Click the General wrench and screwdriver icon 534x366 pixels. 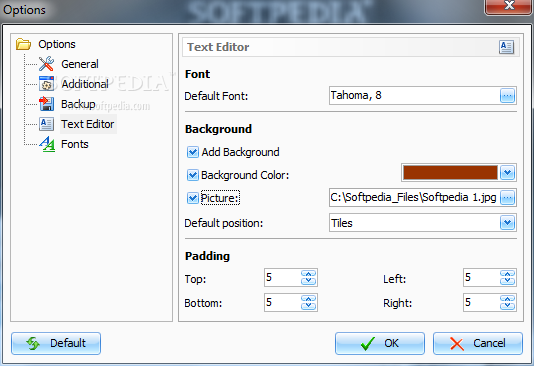(46, 64)
